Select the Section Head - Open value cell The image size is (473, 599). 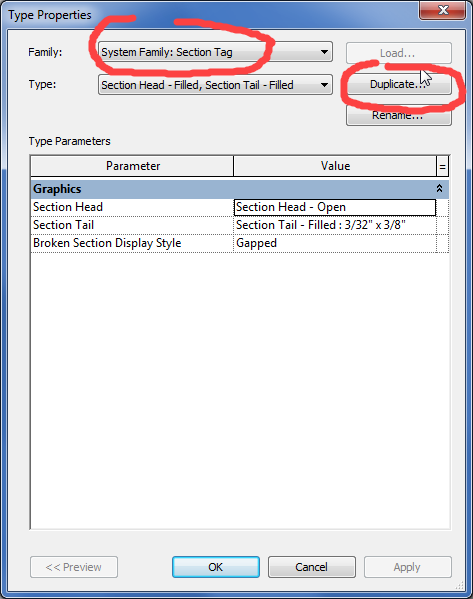[335, 207]
